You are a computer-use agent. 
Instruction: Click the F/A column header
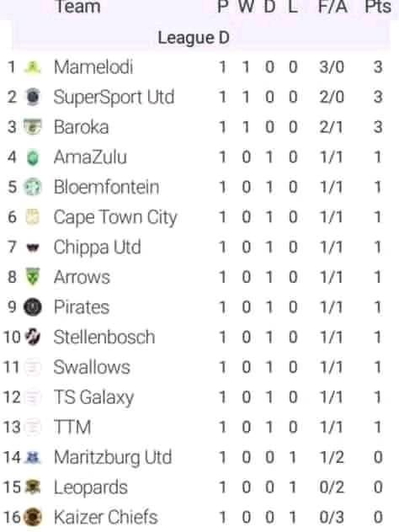pos(332,7)
